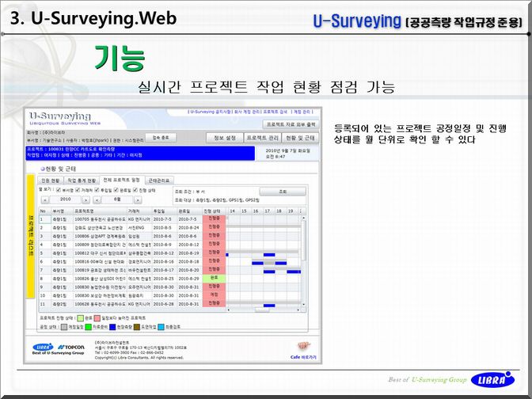Click the bullet icon beside 현황 및 근태 heading

[x=43, y=169]
